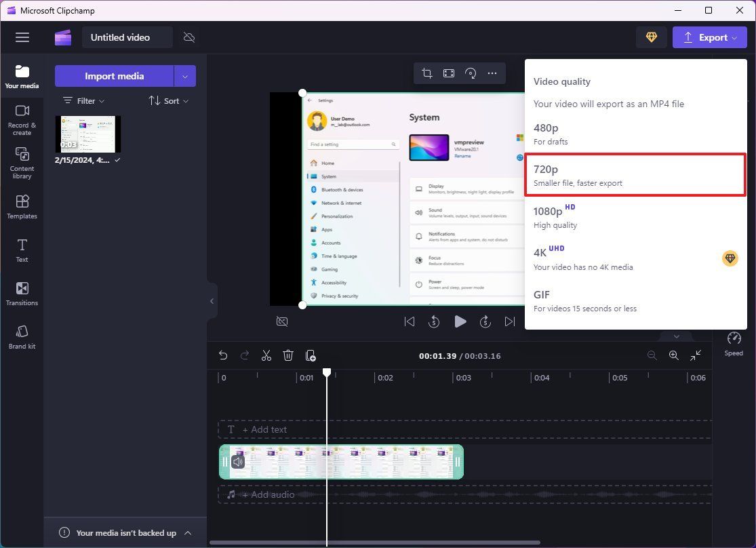Mute the clip's audio on the timeline
The image size is (756, 548).
tap(237, 461)
